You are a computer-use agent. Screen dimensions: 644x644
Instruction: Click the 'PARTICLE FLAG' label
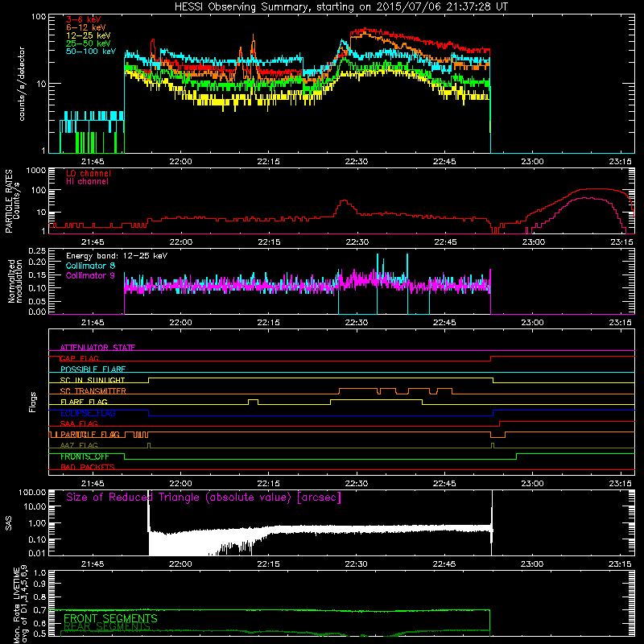tap(90, 435)
